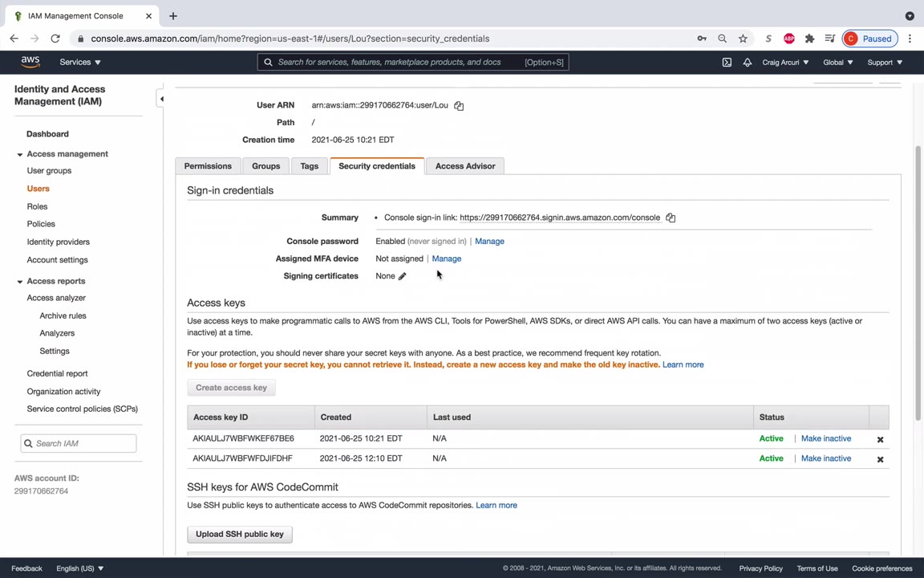Open the Feedback link in footer

[26, 568]
